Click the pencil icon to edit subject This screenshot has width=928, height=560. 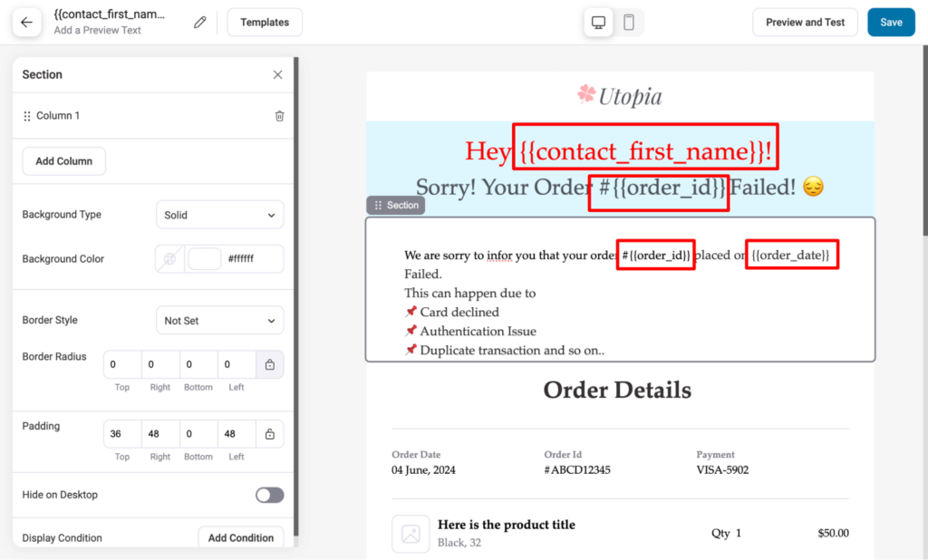coord(200,23)
